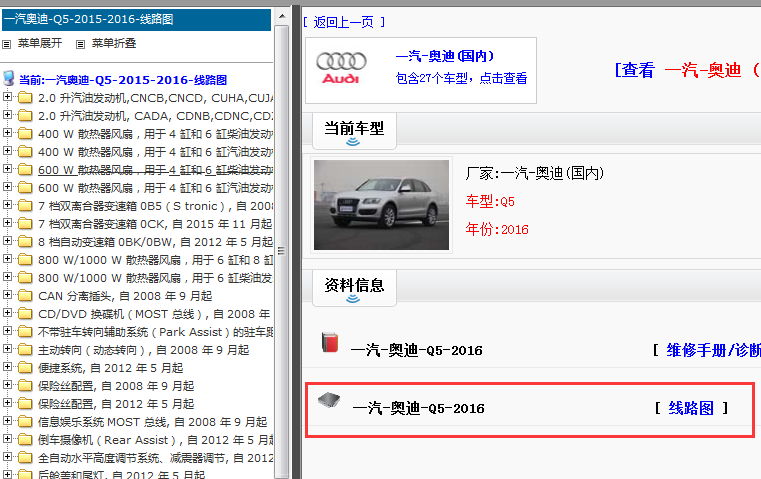Click the 车型:Q5 text
The image size is (761, 479).
click(490, 201)
